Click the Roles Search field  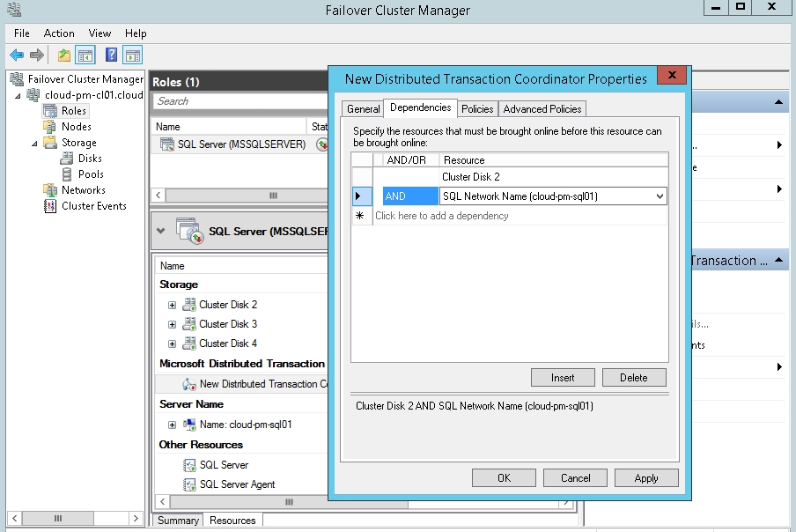[x=240, y=101]
